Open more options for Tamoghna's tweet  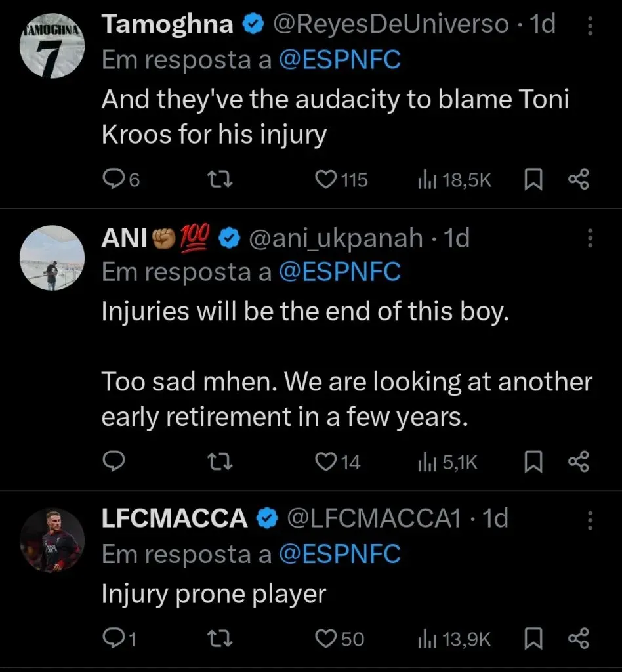pyautogui.click(x=590, y=26)
